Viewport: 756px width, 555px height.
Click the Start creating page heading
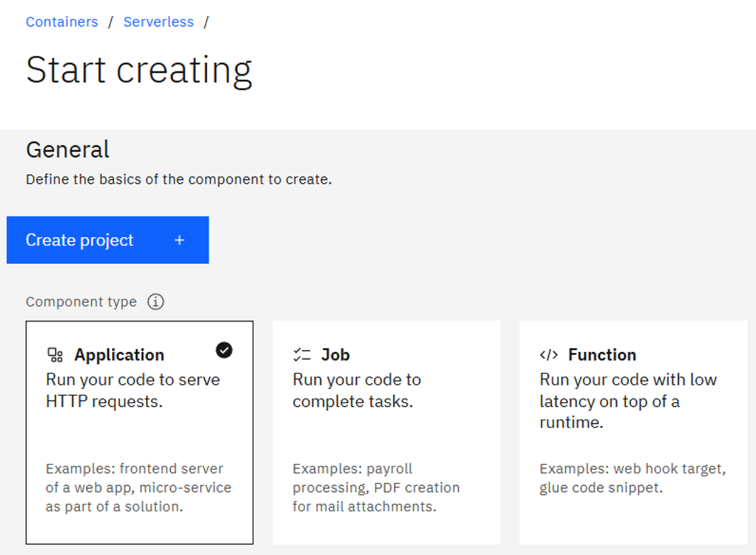139,70
